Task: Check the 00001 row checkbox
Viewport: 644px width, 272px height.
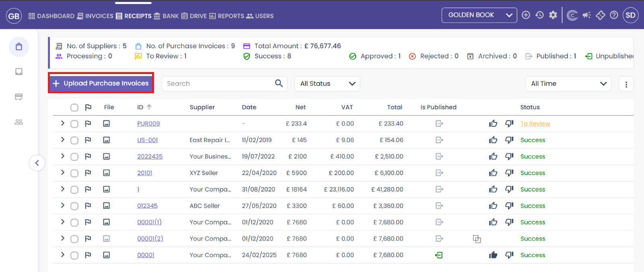Action: [74, 256]
